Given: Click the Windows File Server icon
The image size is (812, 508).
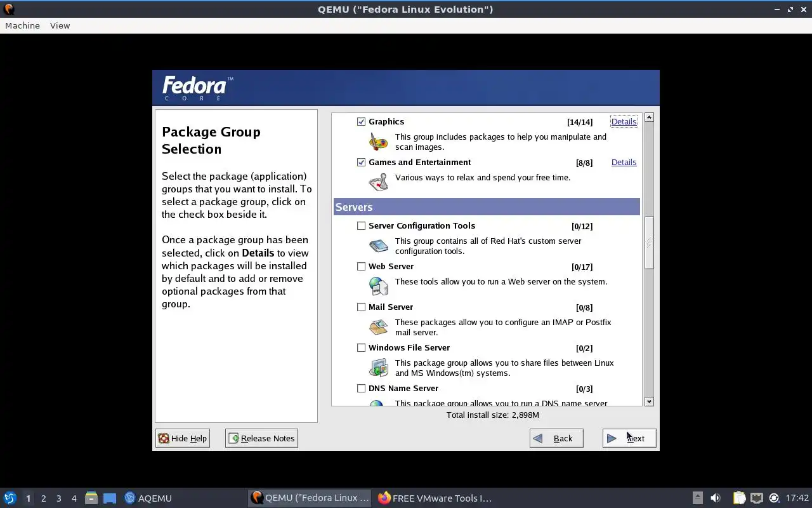Looking at the screenshot, I should pyautogui.click(x=379, y=368).
